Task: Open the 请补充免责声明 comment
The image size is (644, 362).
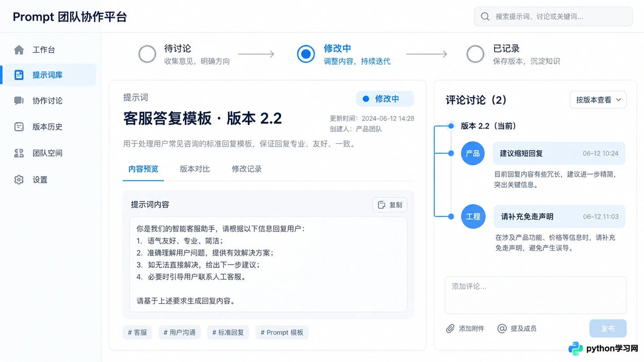Action: coord(559,216)
